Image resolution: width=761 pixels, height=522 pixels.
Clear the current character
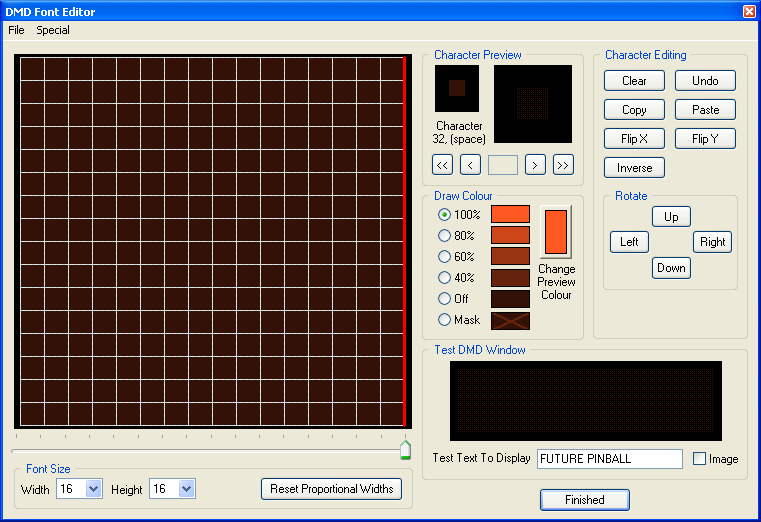634,81
